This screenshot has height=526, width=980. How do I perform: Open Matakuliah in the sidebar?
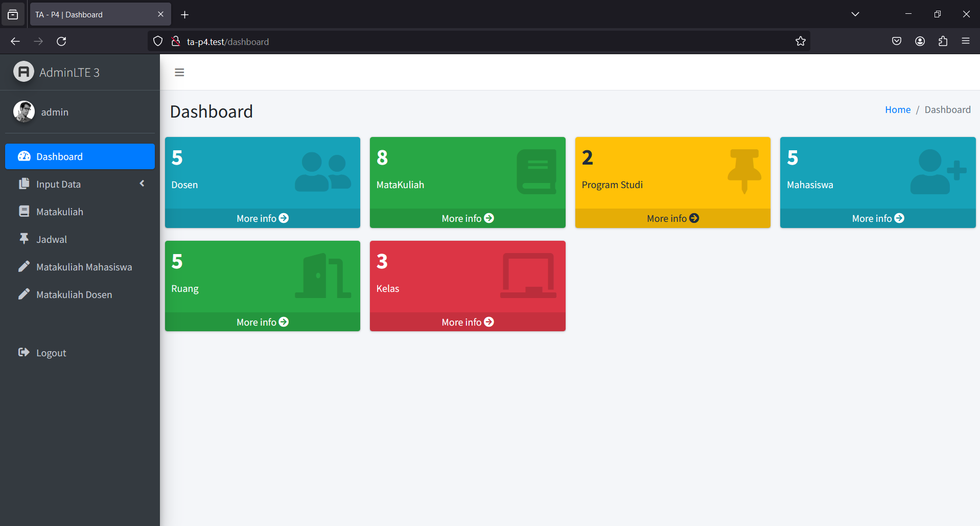click(80, 212)
